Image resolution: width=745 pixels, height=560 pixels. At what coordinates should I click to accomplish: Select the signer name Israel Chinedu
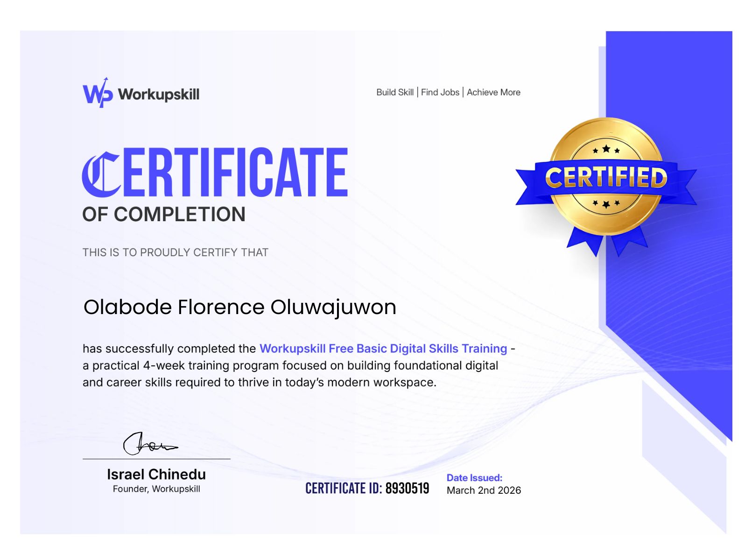pyautogui.click(x=156, y=474)
